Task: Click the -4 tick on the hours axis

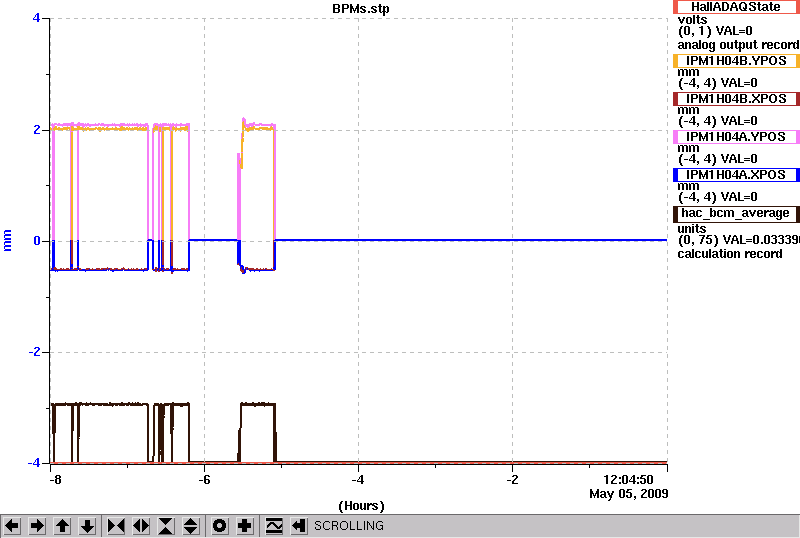Action: click(358, 480)
